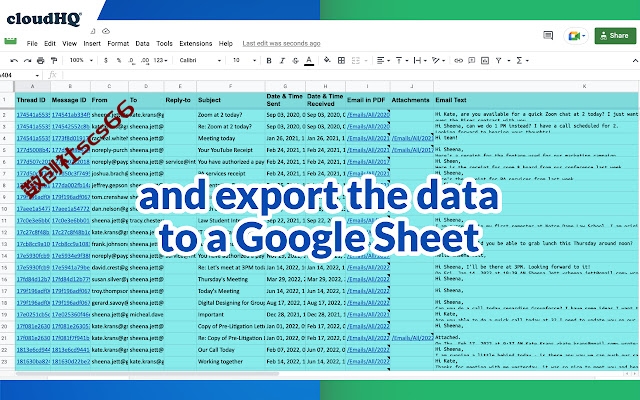Screen dimensions: 640x400
Task: Open more number formats 123 dropdown
Action: [x=160, y=60]
